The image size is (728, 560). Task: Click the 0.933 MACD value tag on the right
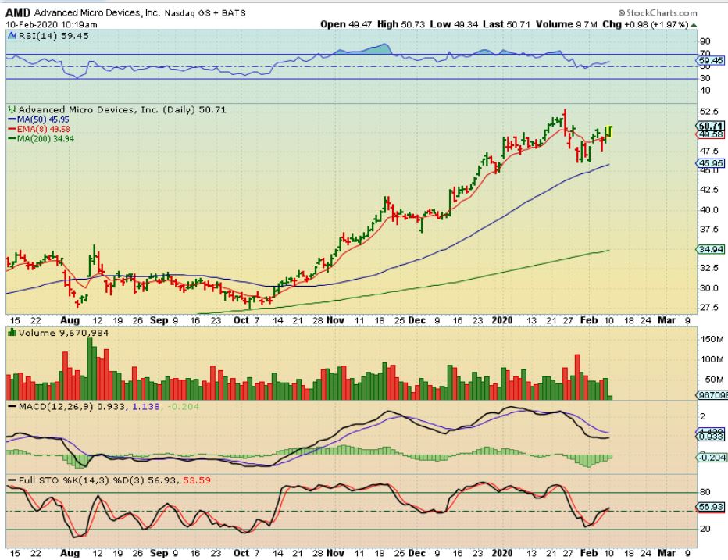coord(710,437)
